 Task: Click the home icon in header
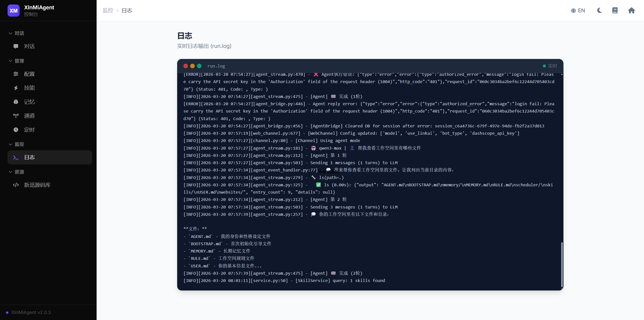[631, 11]
